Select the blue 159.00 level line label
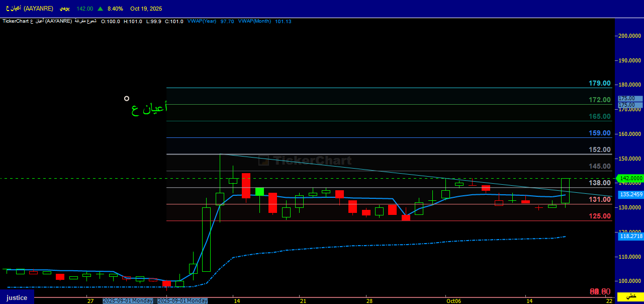The image size is (644, 304). click(x=600, y=133)
